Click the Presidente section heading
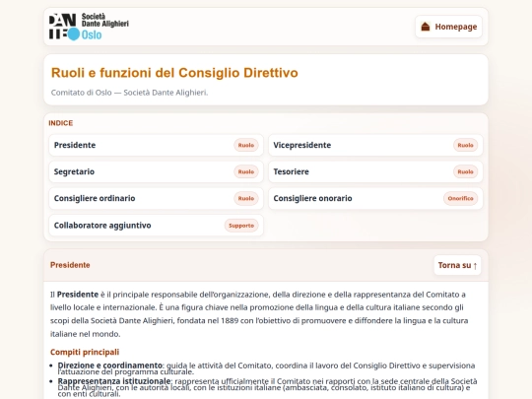Viewport: 532px width, 399px height. [x=70, y=265]
